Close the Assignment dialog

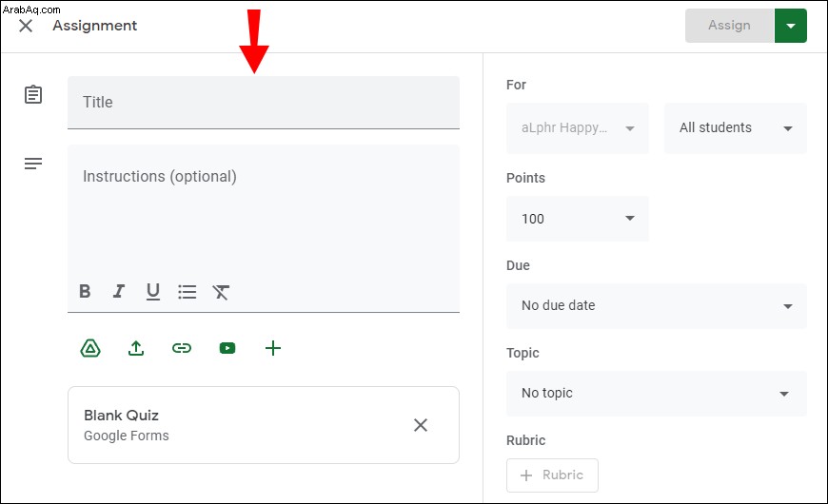pyautogui.click(x=26, y=26)
